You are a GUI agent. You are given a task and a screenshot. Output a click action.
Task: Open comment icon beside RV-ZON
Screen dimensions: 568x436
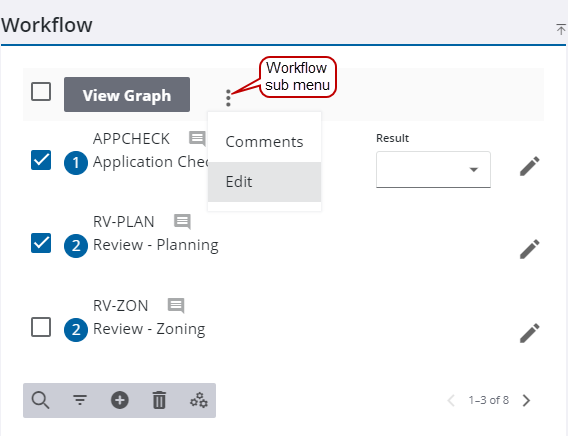176,306
